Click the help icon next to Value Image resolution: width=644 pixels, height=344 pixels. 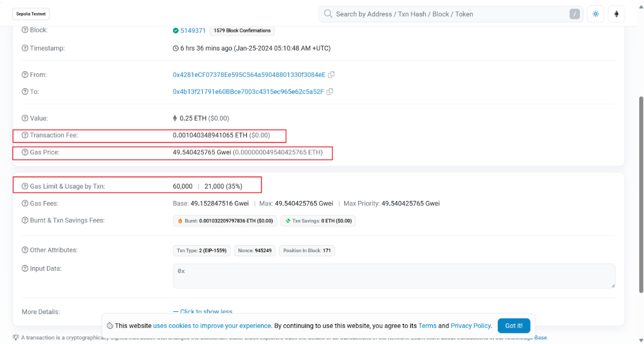click(24, 118)
